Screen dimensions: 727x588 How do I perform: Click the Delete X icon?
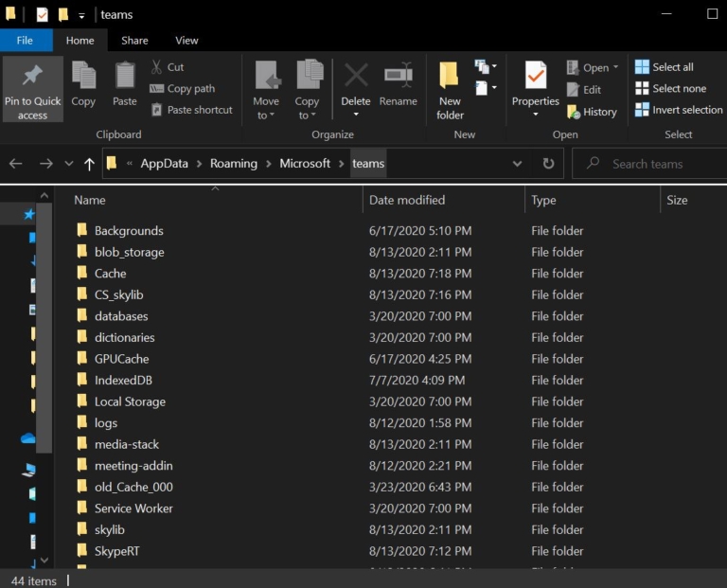pyautogui.click(x=356, y=76)
